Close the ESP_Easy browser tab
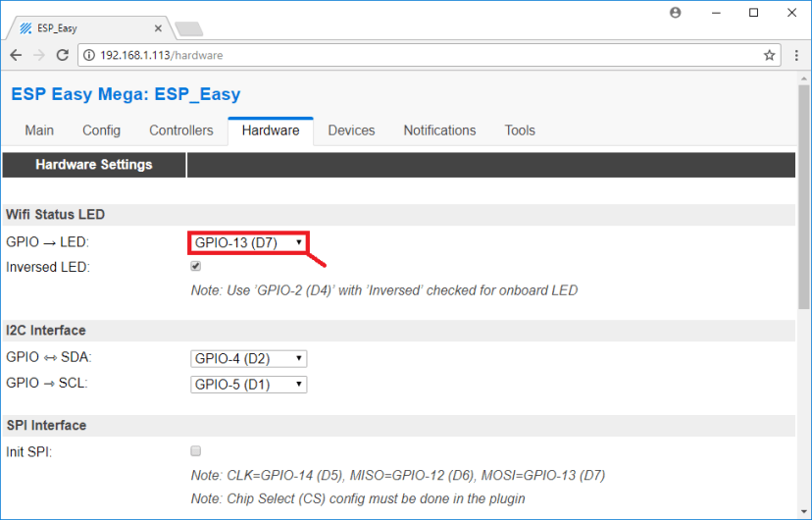 pyautogui.click(x=156, y=28)
